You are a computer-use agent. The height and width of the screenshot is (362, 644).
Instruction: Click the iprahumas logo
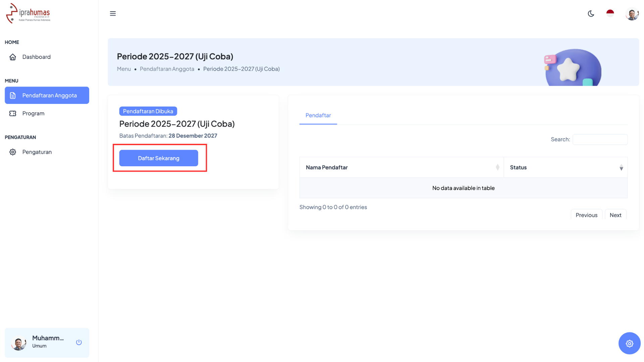[28, 13]
